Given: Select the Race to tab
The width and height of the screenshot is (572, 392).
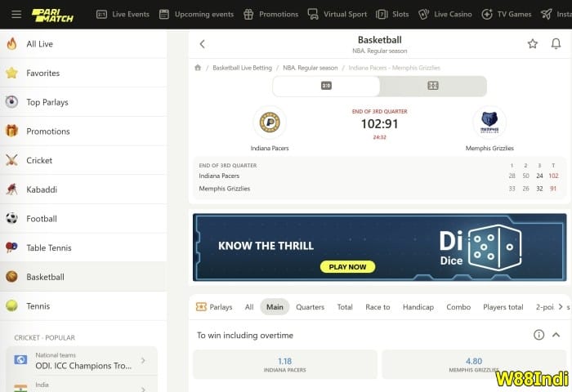Looking at the screenshot, I should coord(378,307).
